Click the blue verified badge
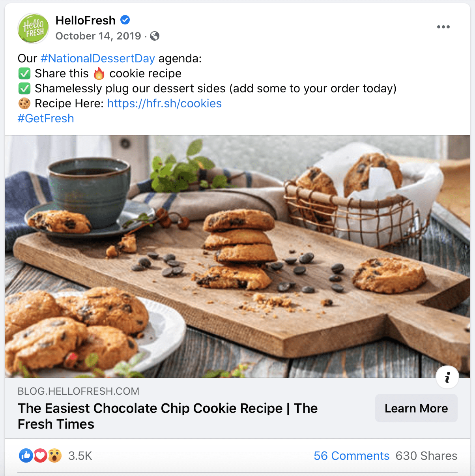 pos(125,20)
